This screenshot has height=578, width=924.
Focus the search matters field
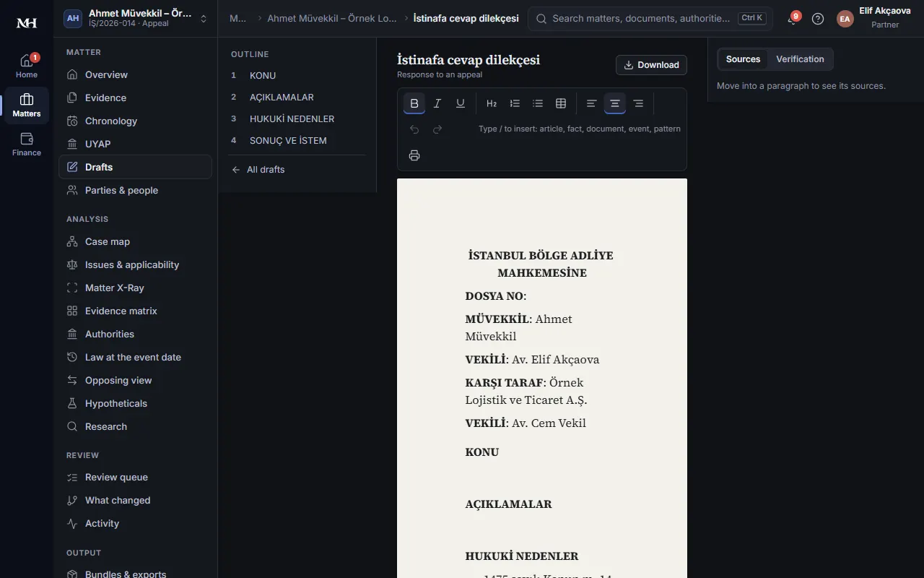[x=650, y=19]
